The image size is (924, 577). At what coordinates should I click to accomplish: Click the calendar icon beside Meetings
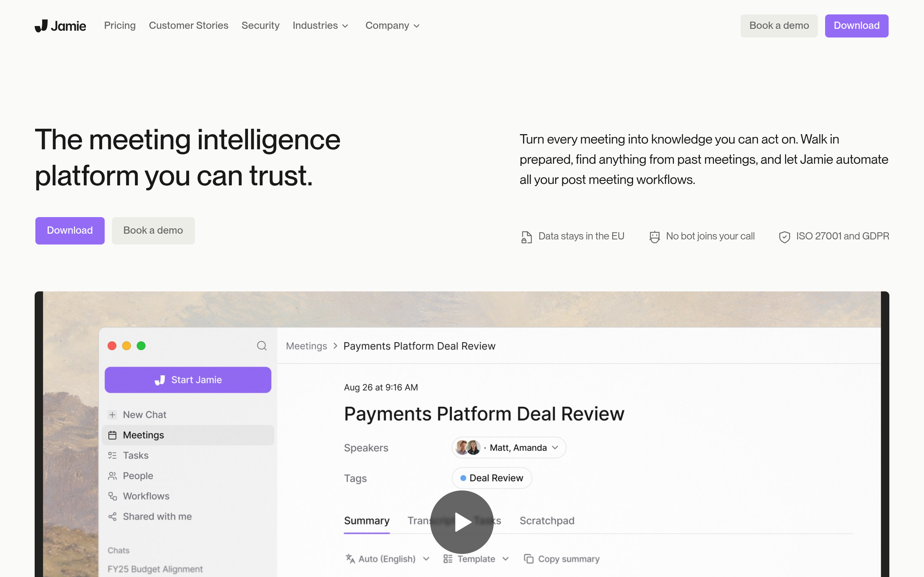coord(112,435)
